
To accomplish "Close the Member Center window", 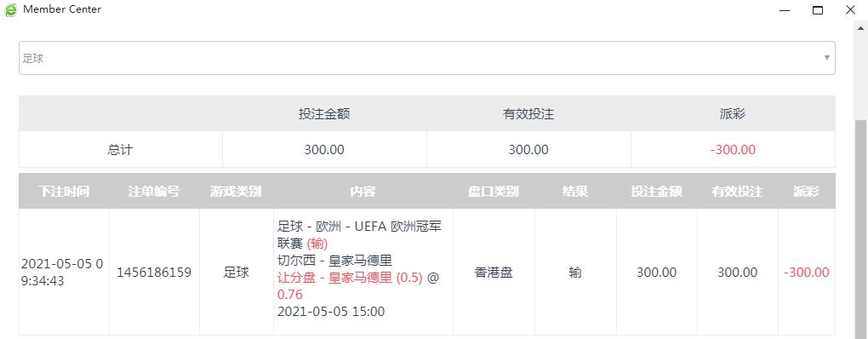I will pyautogui.click(x=851, y=10).
